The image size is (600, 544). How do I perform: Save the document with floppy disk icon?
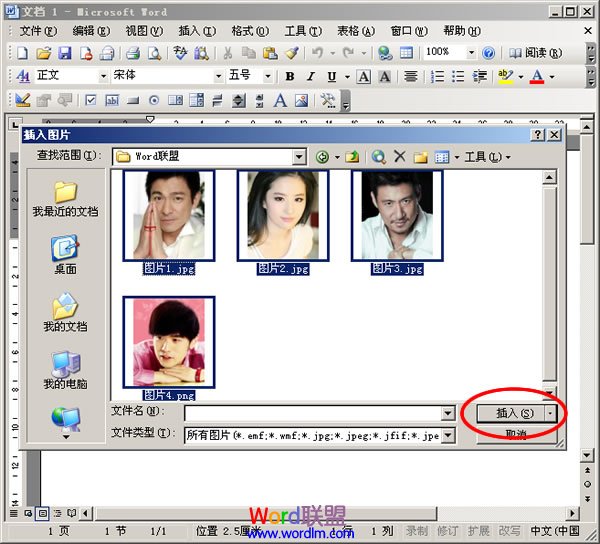(65, 53)
